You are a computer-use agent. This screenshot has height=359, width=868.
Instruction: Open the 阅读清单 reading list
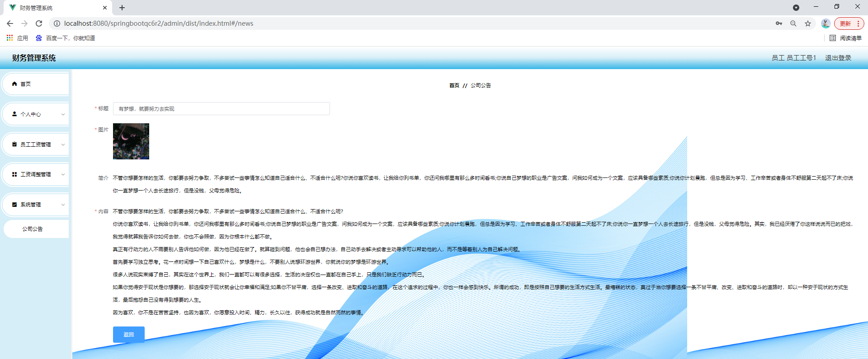846,38
